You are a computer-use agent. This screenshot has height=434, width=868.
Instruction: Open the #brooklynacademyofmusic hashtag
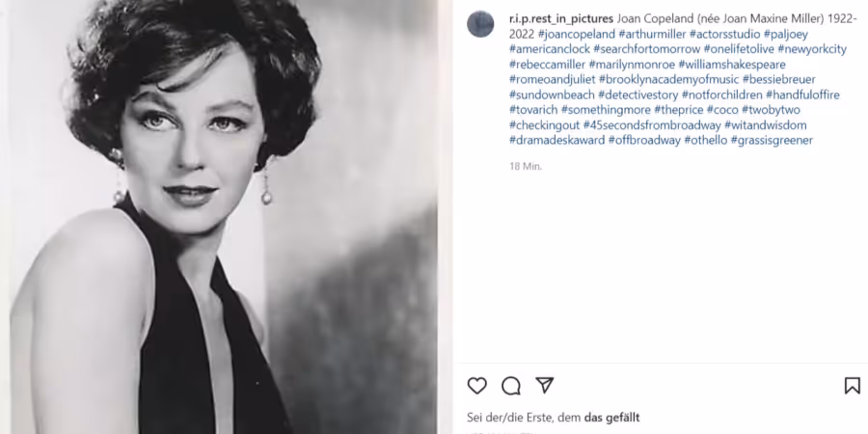click(668, 80)
